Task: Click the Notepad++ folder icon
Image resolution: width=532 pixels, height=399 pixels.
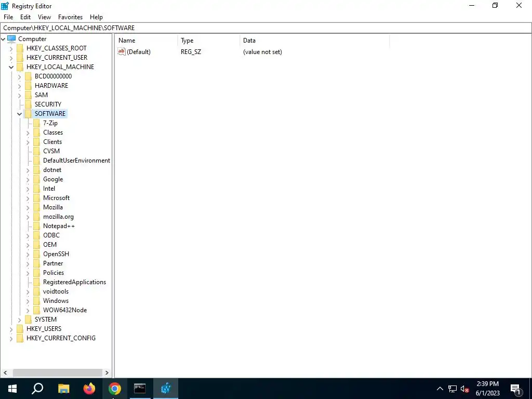Action: (37, 225)
